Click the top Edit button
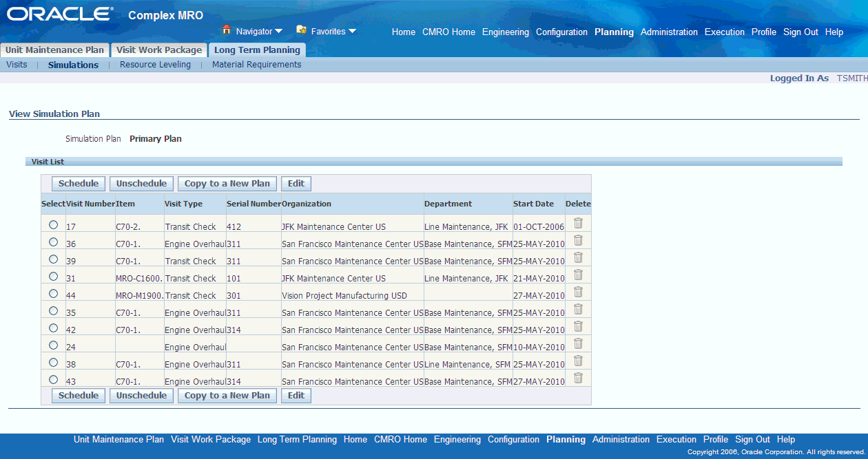 point(296,184)
